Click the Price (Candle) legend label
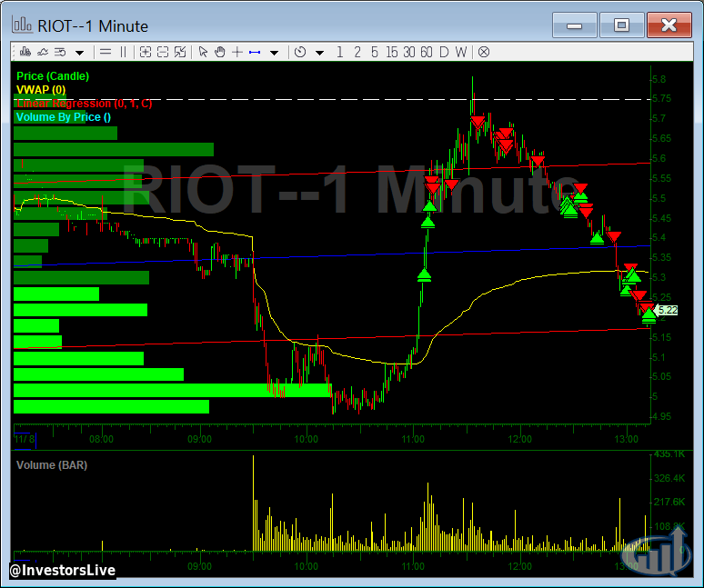This screenshot has width=704, height=588. pos(53,76)
